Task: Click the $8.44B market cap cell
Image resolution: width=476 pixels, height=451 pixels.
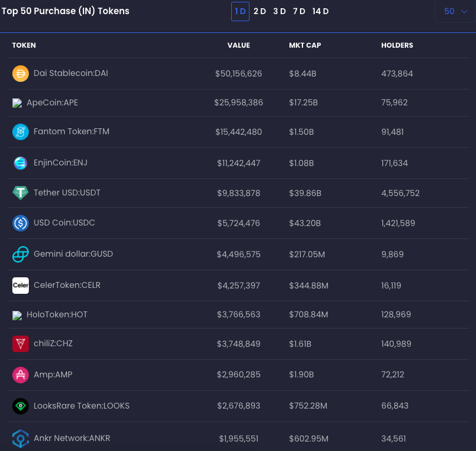Action: coord(302,74)
